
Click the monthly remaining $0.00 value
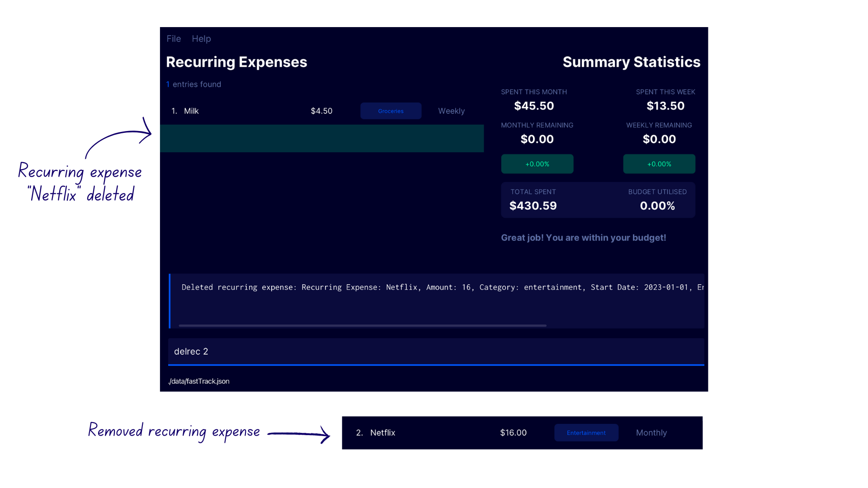[537, 139]
